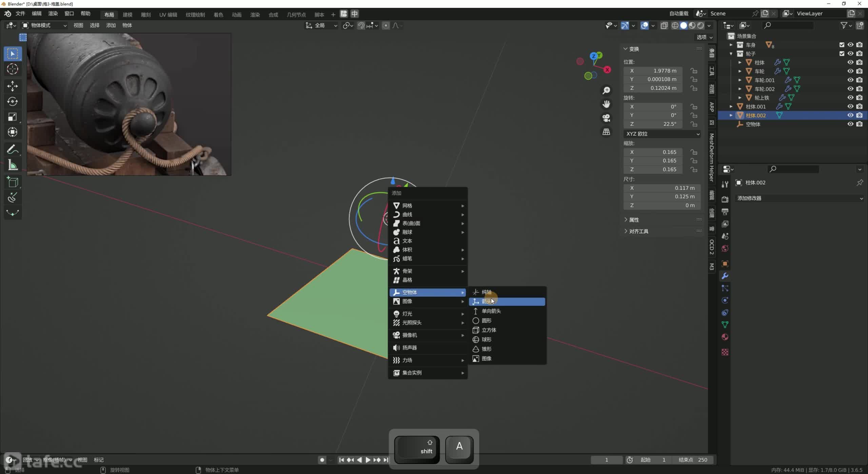Hide 空物体 in viewport via eye icon
868x474 pixels.
click(x=850, y=124)
